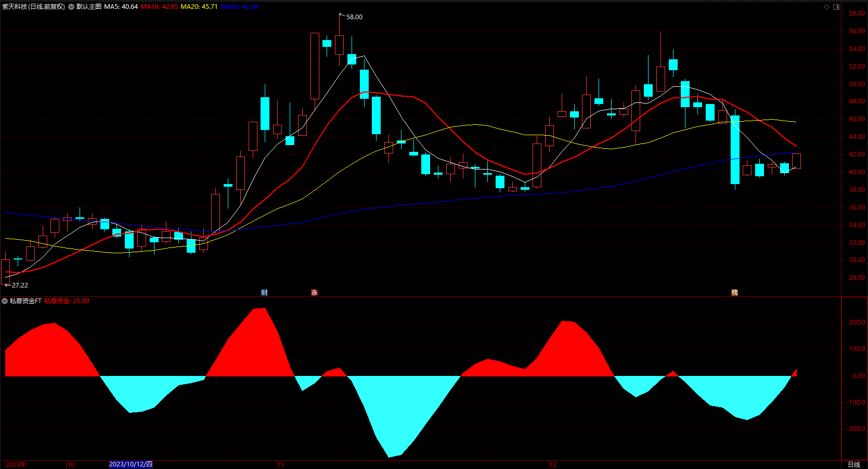This screenshot has height=469, width=868.
Task: Click the 12 month label on time axis
Action: tap(553, 464)
